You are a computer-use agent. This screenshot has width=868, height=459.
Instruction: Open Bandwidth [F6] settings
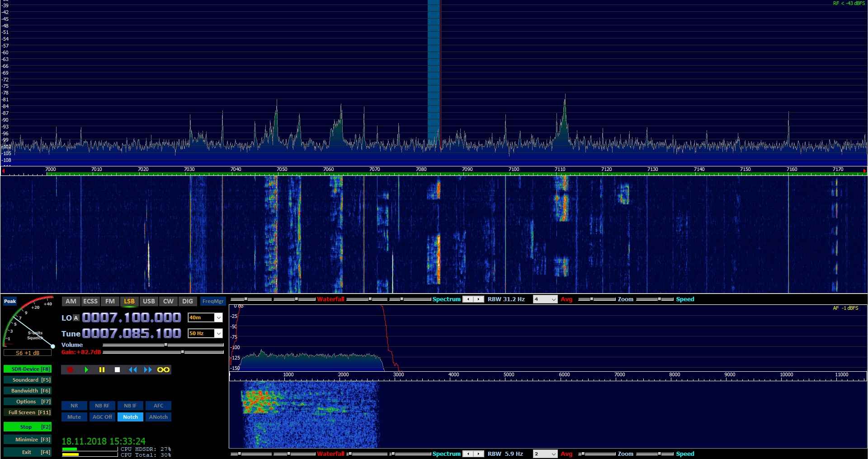pos(28,391)
